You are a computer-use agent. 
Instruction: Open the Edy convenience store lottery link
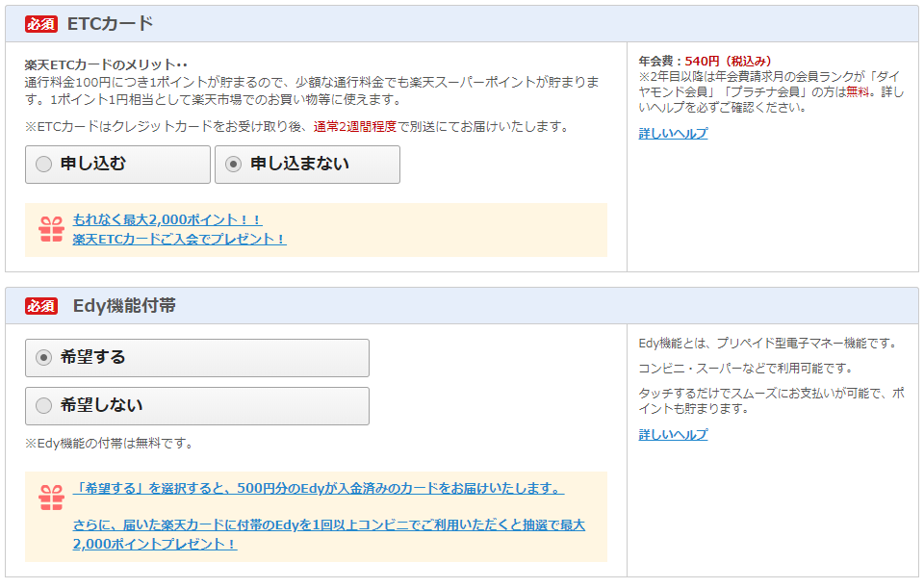tap(329, 534)
